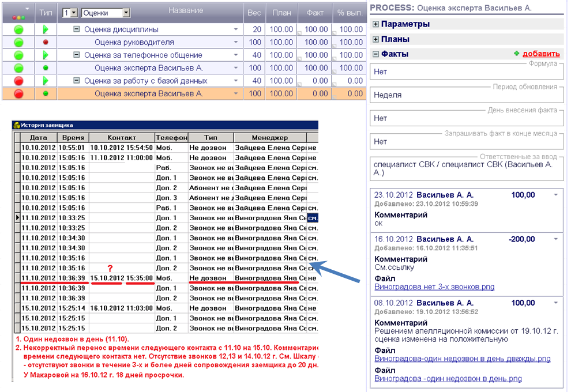This screenshot has width=571, height=392.
Task: Click green status circle of Оценка за телефонное общение
Action: [x=18, y=55]
